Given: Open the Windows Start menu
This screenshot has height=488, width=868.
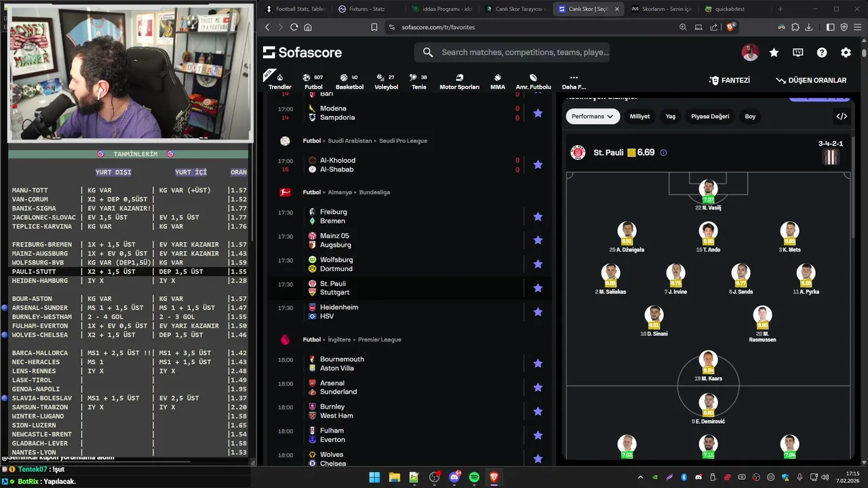Looking at the screenshot, I should [374, 477].
